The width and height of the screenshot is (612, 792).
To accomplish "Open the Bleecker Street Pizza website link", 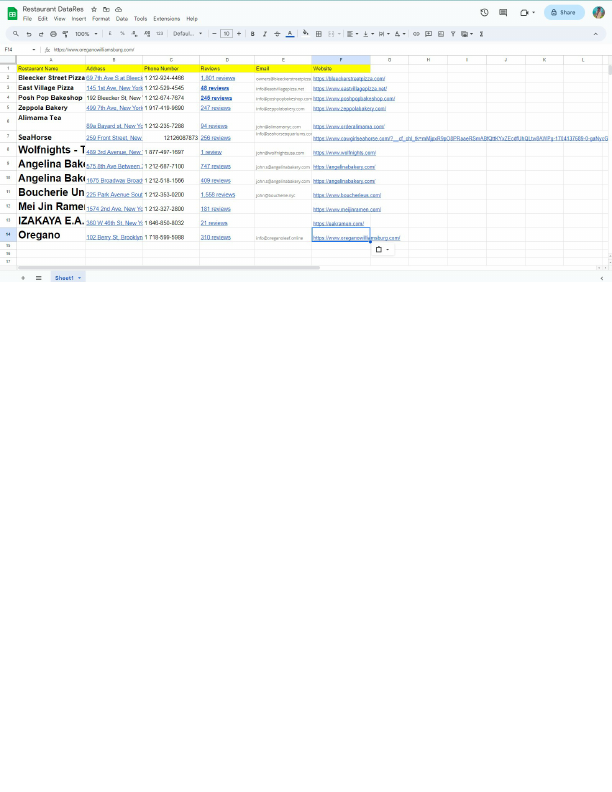I will click(x=349, y=78).
